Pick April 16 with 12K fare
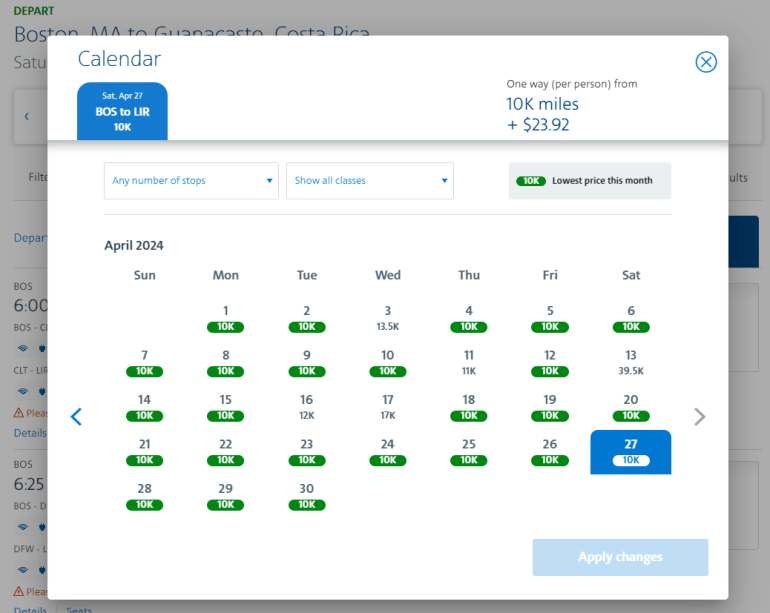The width and height of the screenshot is (770, 613). point(307,406)
